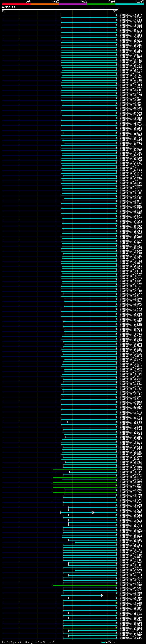Image resolution: width=146 pixels, height=644 pixels.
Task: Select the UniRef100_B3XXK5 label
Action: pyautogui.click(x=131, y=600)
